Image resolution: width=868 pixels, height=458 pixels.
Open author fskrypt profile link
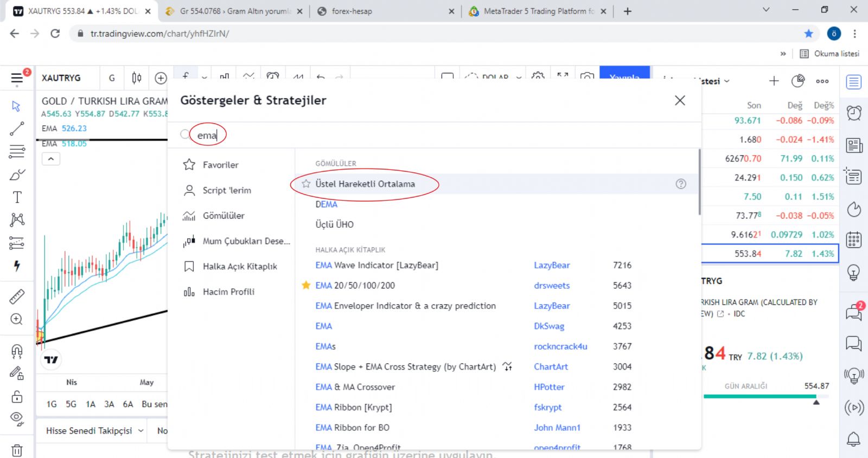(x=547, y=407)
